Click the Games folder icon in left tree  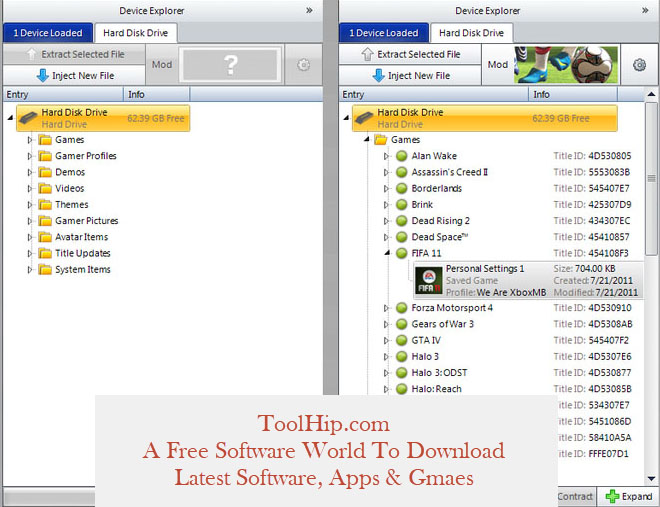tap(45, 140)
